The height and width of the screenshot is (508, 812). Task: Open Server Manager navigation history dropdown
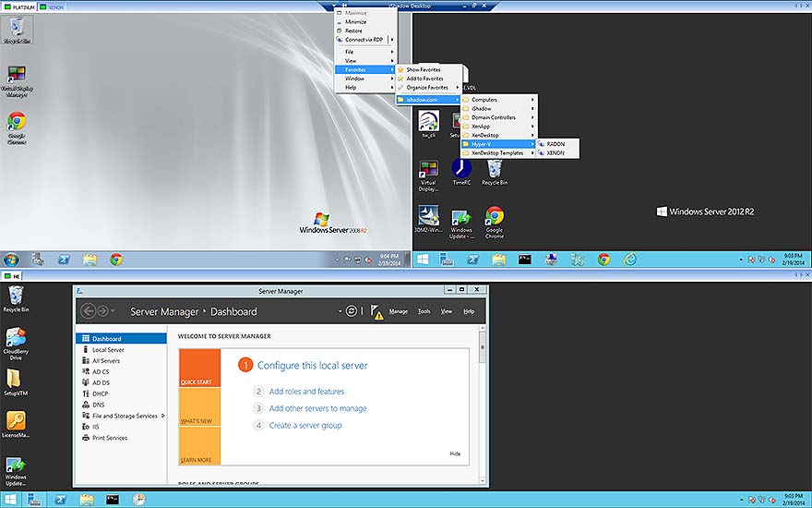tap(113, 311)
